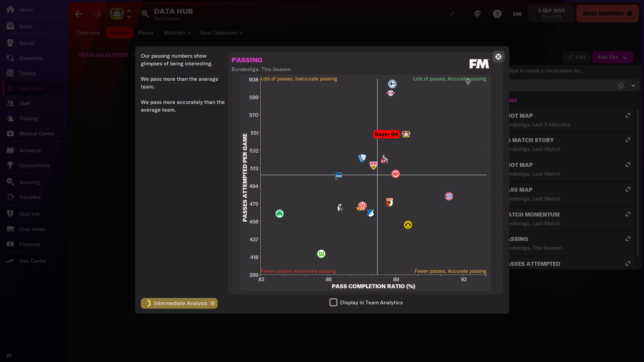
Task: Click the MUST RESPOND button
Action: click(x=607, y=13)
